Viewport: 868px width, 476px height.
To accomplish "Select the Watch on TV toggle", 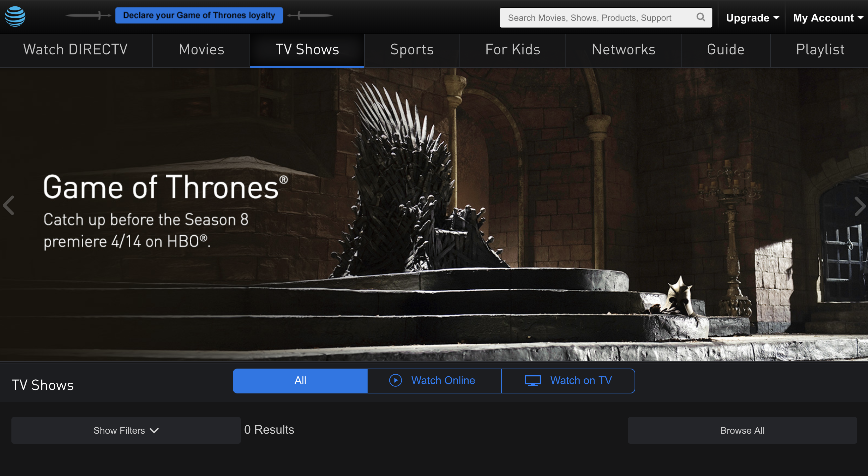I will [568, 381].
